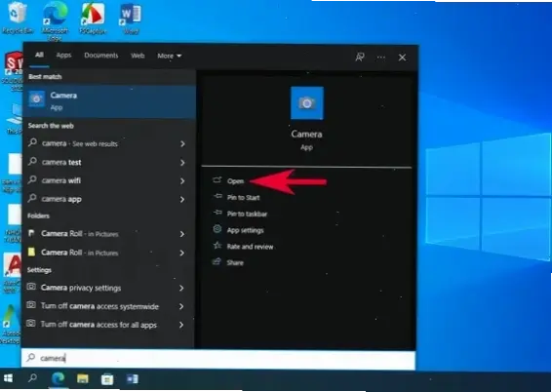Choose Pin to Start for Camera

click(243, 197)
